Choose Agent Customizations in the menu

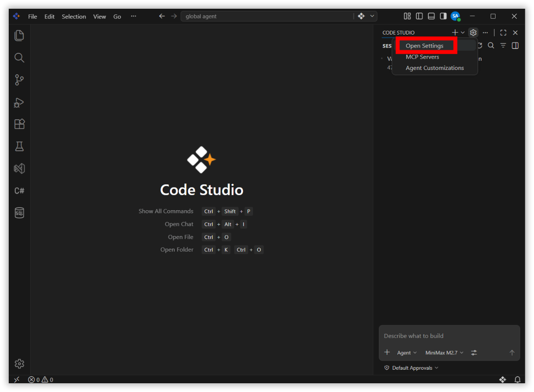pyautogui.click(x=434, y=68)
